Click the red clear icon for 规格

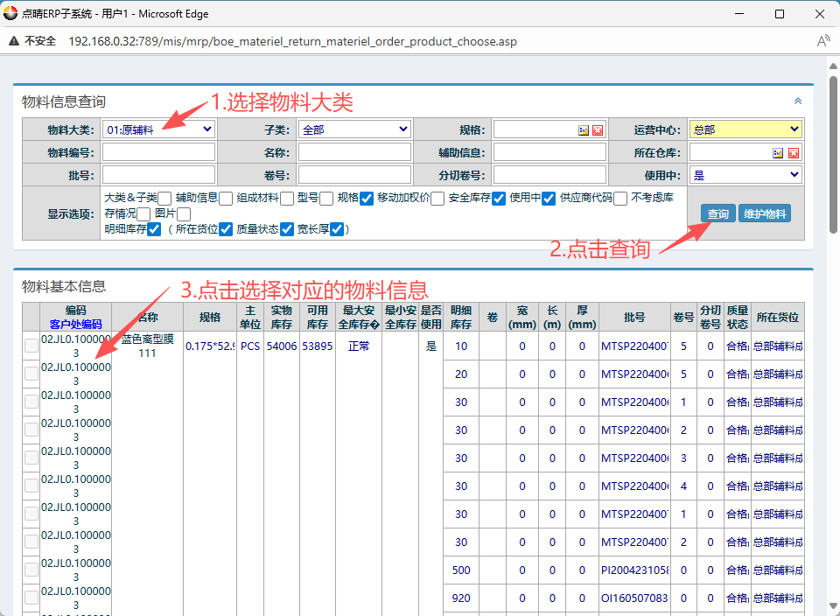coord(598,130)
